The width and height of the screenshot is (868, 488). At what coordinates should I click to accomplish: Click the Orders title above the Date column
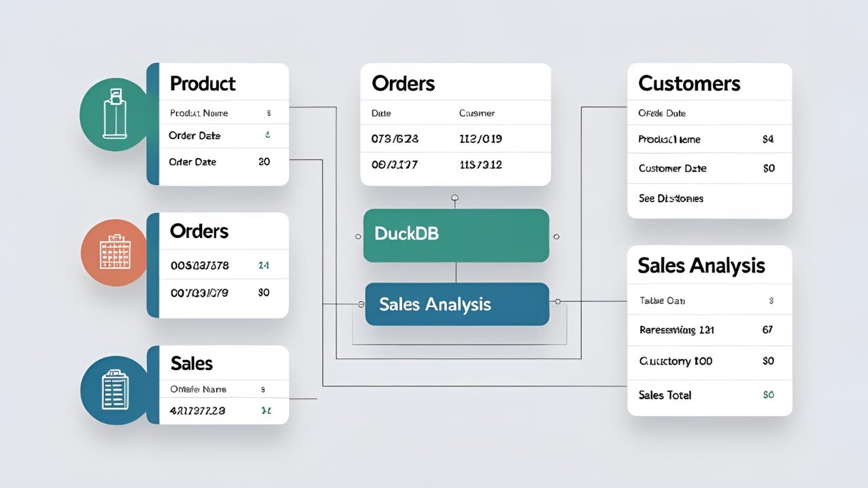[403, 83]
